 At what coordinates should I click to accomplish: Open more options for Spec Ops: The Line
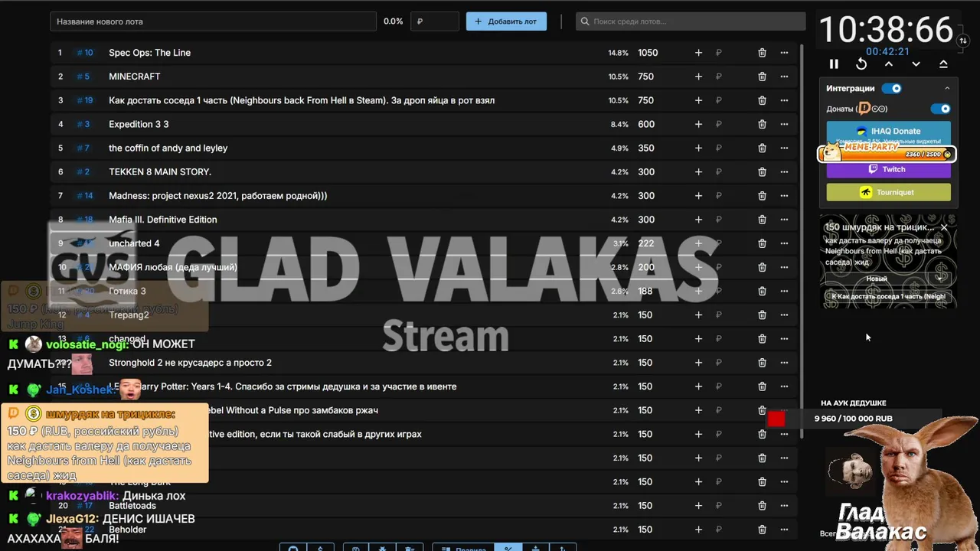coord(784,53)
